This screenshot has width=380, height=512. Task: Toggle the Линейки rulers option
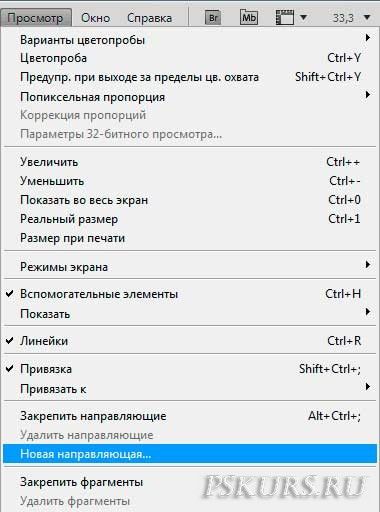tap(190, 341)
